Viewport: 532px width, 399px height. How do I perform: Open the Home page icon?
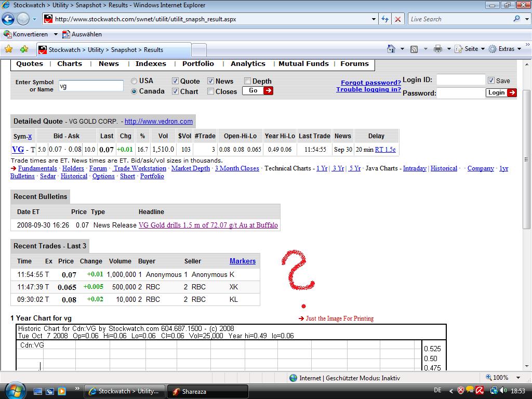pyautogui.click(x=391, y=48)
